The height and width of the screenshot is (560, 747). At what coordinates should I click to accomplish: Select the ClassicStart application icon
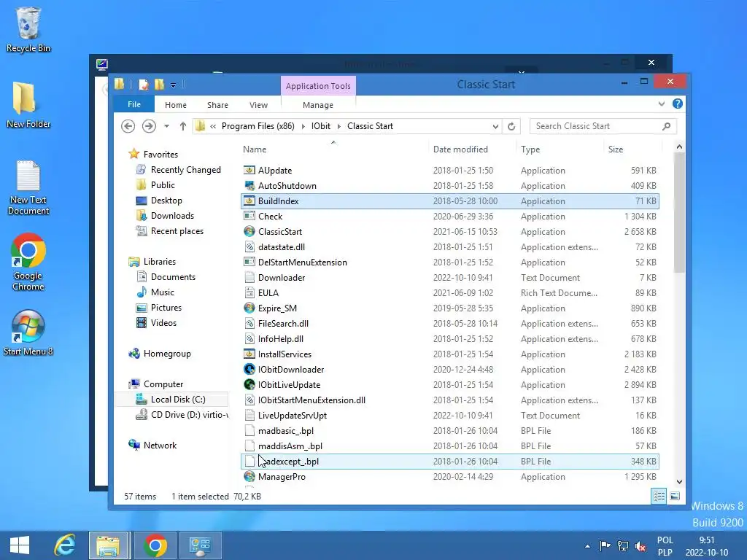pyautogui.click(x=249, y=231)
